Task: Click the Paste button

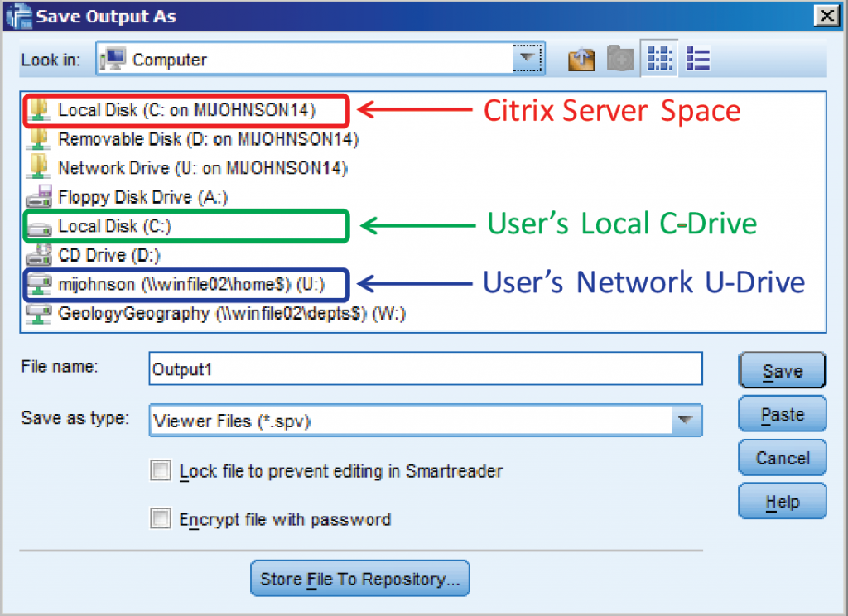Action: click(781, 413)
